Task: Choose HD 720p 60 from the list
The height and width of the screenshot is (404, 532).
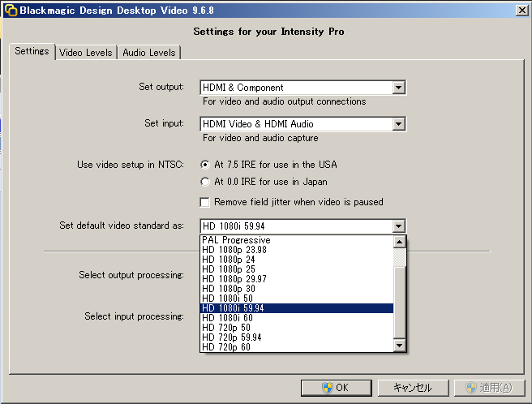Action: tap(297, 347)
